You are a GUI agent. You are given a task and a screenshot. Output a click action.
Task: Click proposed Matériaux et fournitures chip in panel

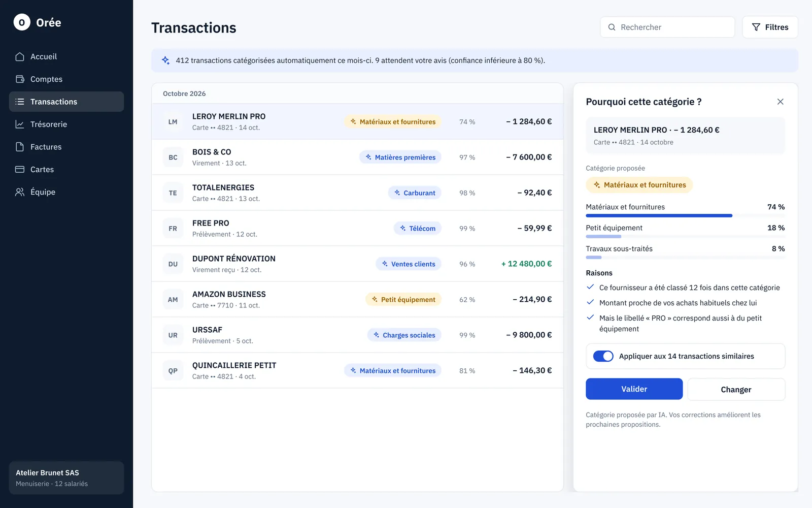639,185
